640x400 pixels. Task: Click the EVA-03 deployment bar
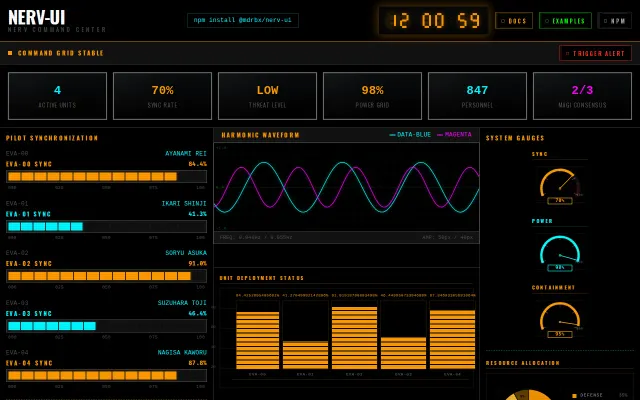click(x=403, y=353)
